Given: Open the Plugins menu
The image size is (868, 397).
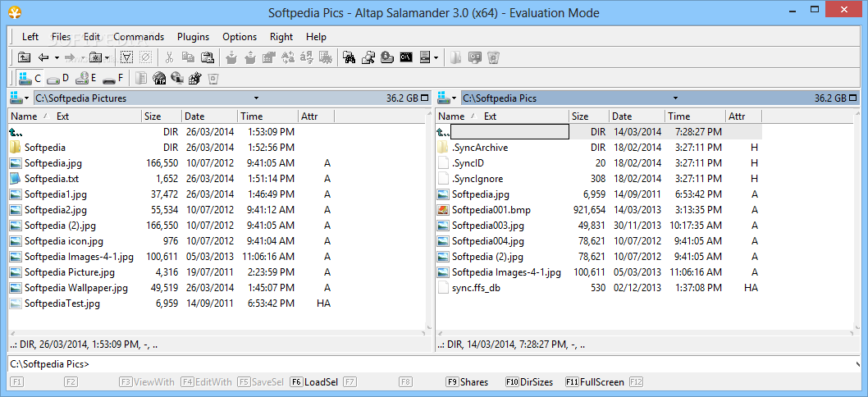Looking at the screenshot, I should pyautogui.click(x=193, y=37).
